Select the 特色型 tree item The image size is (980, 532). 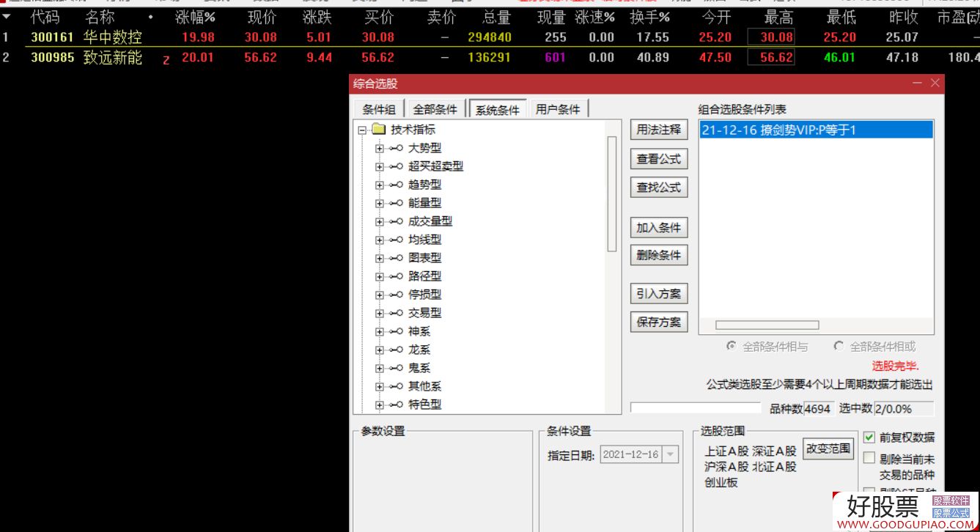(x=425, y=404)
